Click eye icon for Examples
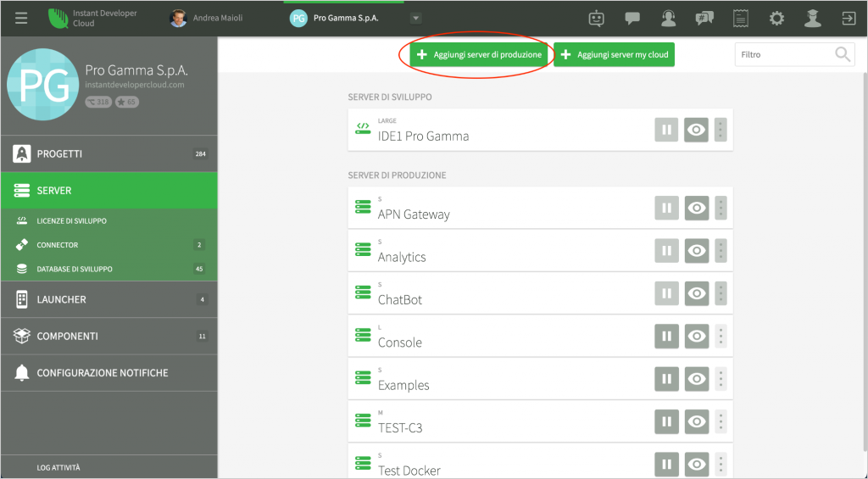The height and width of the screenshot is (479, 868). (x=697, y=379)
